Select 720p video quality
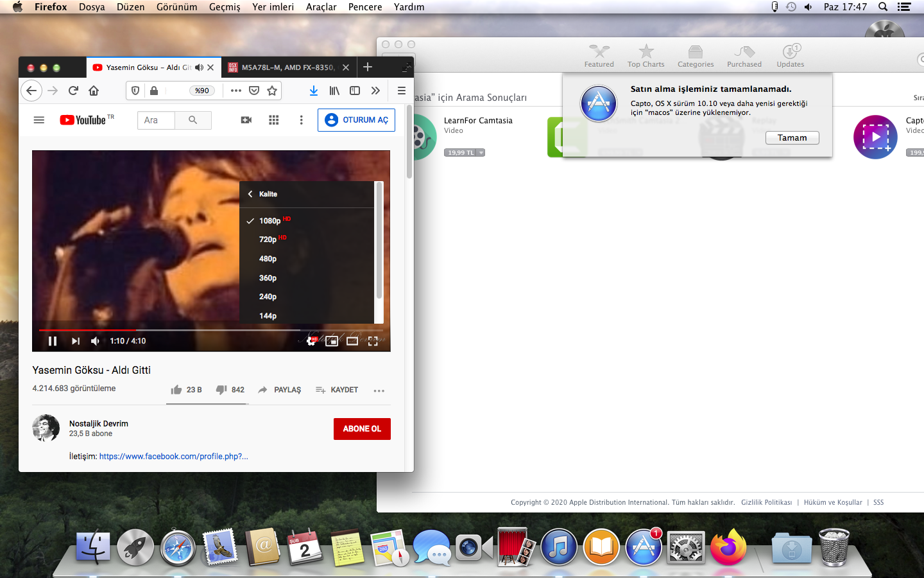 (268, 240)
